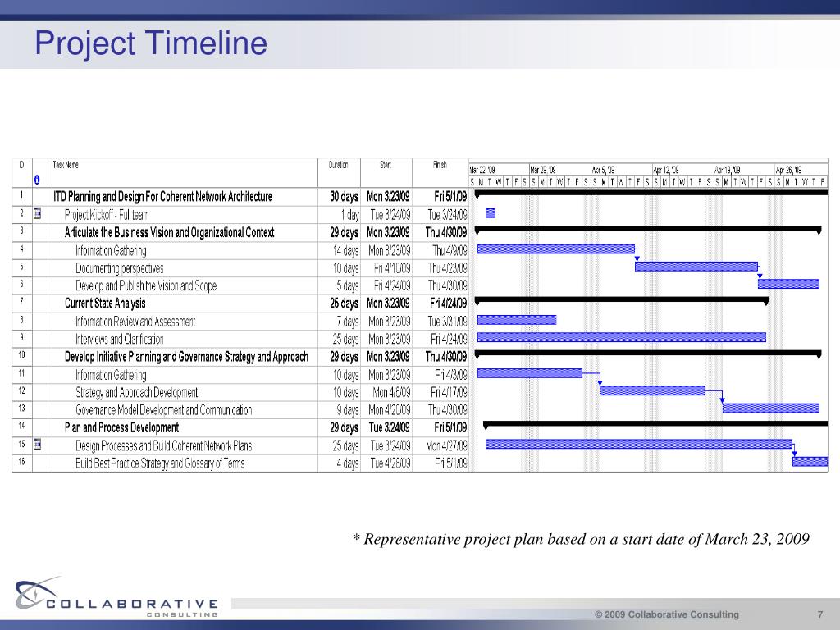
Task: Click the '1 day' duration of Project Kickoff
Action: pyautogui.click(x=349, y=215)
